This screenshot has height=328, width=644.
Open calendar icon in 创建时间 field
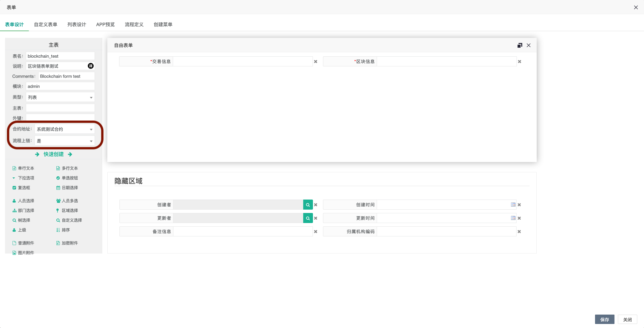[x=513, y=205]
